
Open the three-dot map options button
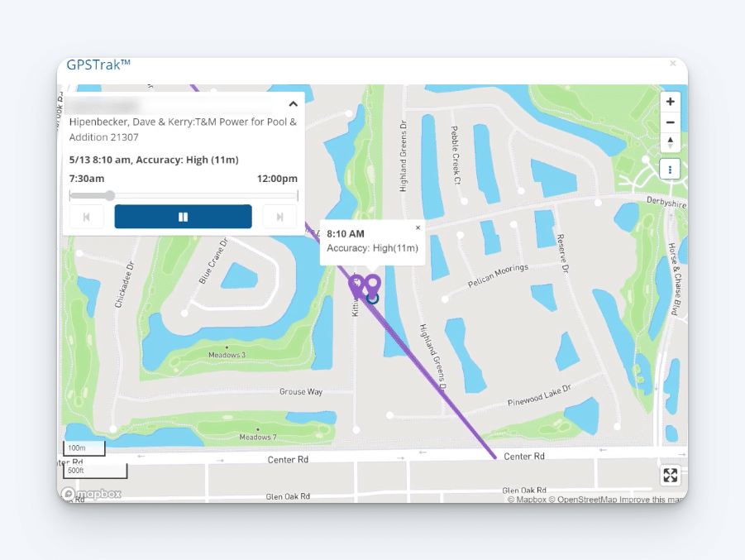670,170
